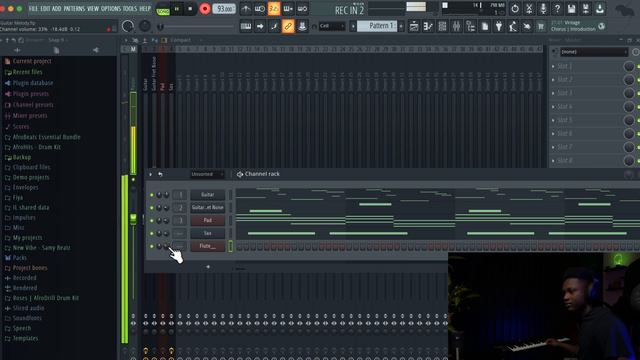Image resolution: width=640 pixels, height=360 pixels.
Task: Mute the Flute channel LED
Action: pyautogui.click(x=152, y=246)
